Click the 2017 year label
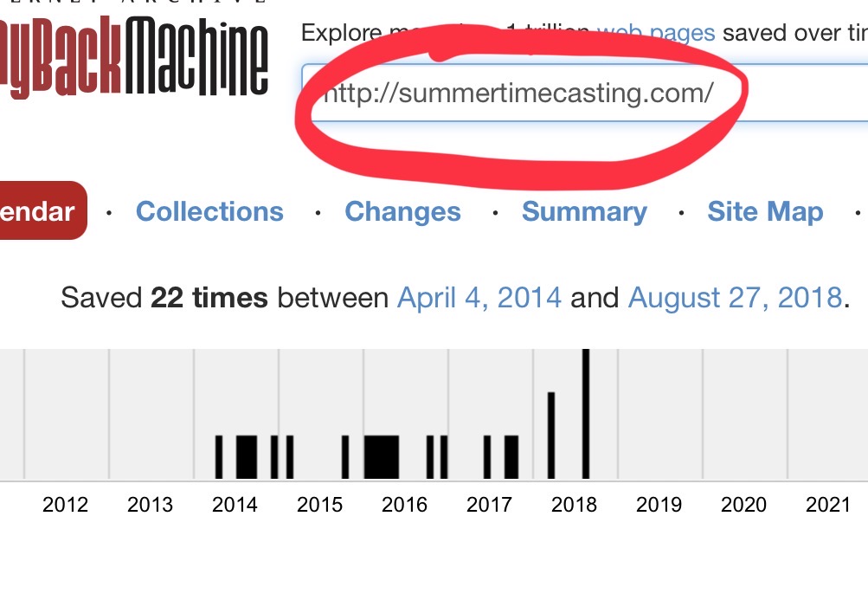 click(x=490, y=504)
